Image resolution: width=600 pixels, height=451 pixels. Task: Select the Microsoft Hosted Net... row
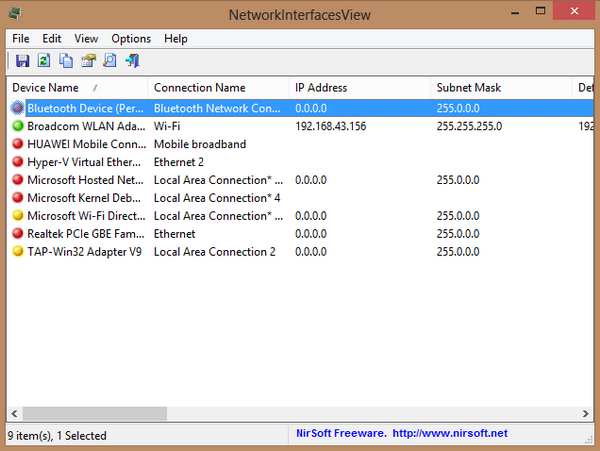(300, 180)
